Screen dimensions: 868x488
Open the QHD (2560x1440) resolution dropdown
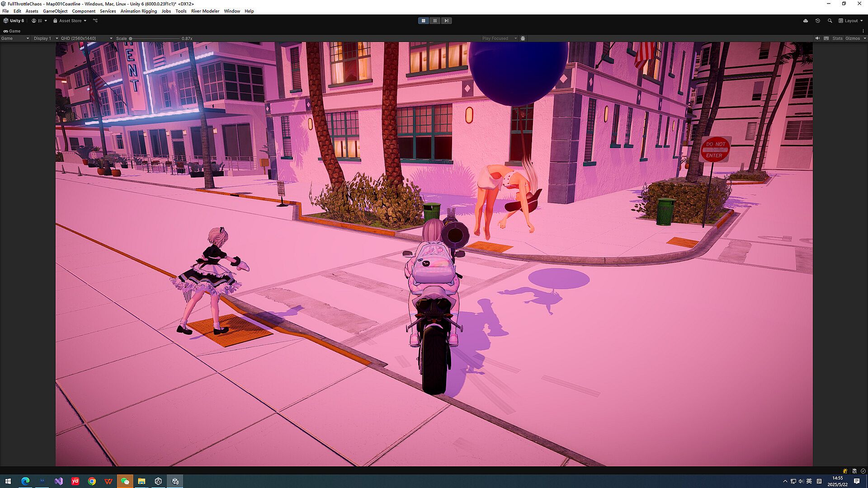pos(86,38)
